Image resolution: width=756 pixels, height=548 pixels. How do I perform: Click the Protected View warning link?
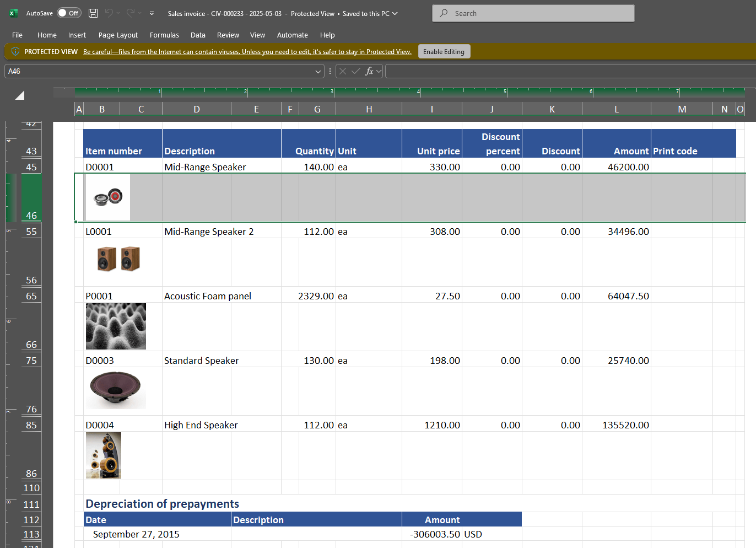(x=247, y=52)
